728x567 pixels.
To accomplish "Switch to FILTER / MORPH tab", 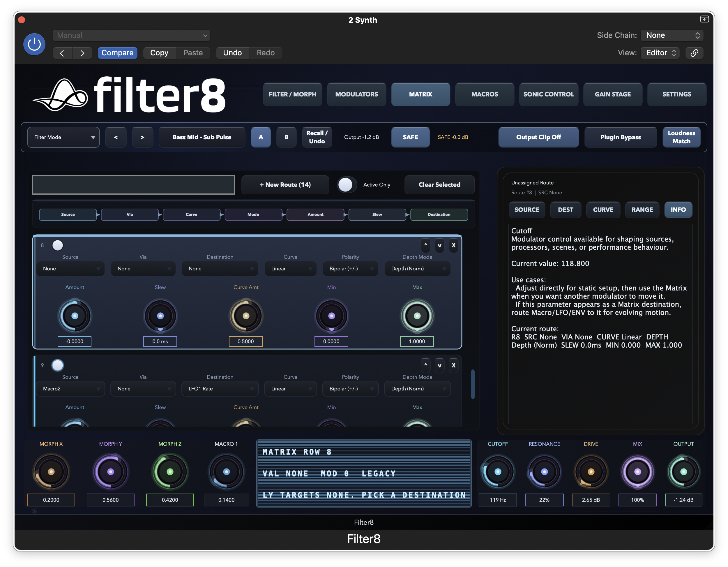I will tap(292, 94).
